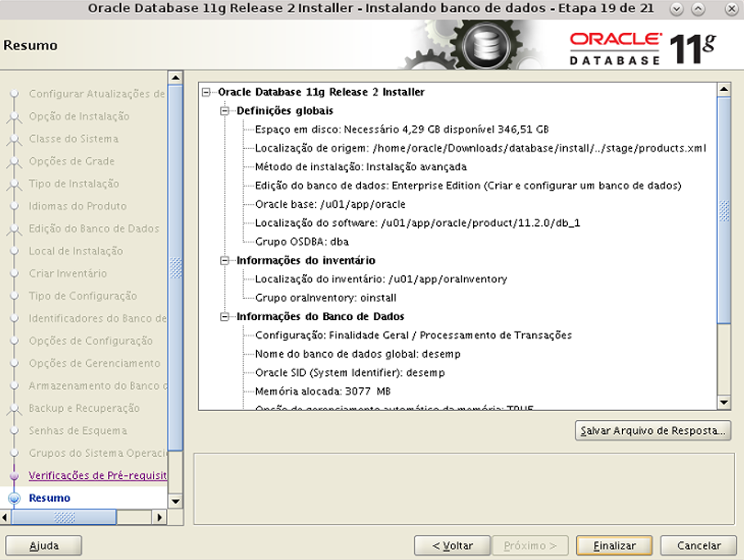This screenshot has width=744, height=560.
Task: Maximize the installer window from the title bar
Action: click(x=698, y=9)
